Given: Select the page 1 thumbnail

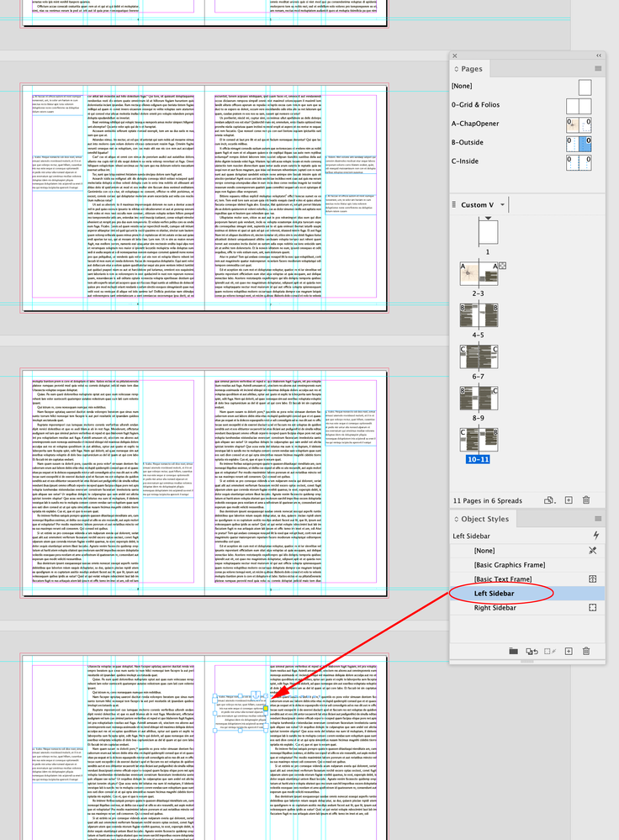Looking at the screenshot, I should pos(489,234).
